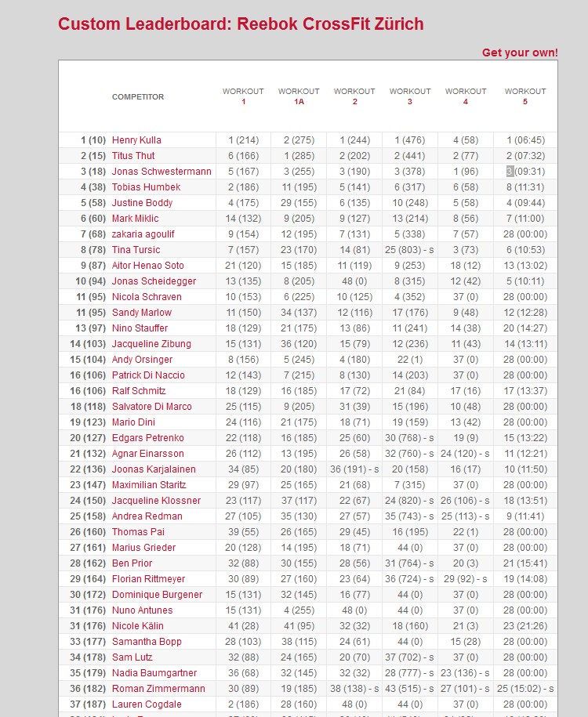588x717 pixels.
Task: Click Joonas Karjalainen's Workout 2 score 36 (191) - s
Action: [354, 469]
